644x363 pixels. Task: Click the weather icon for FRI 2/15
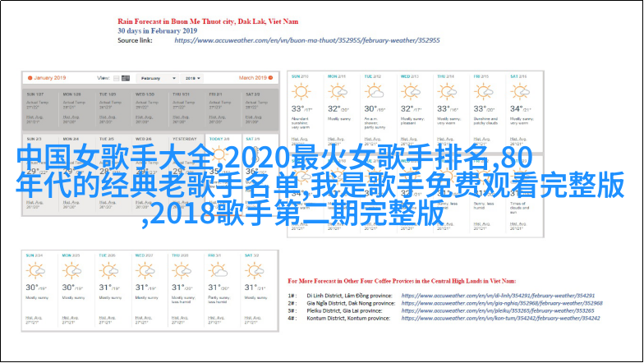pos(483,91)
